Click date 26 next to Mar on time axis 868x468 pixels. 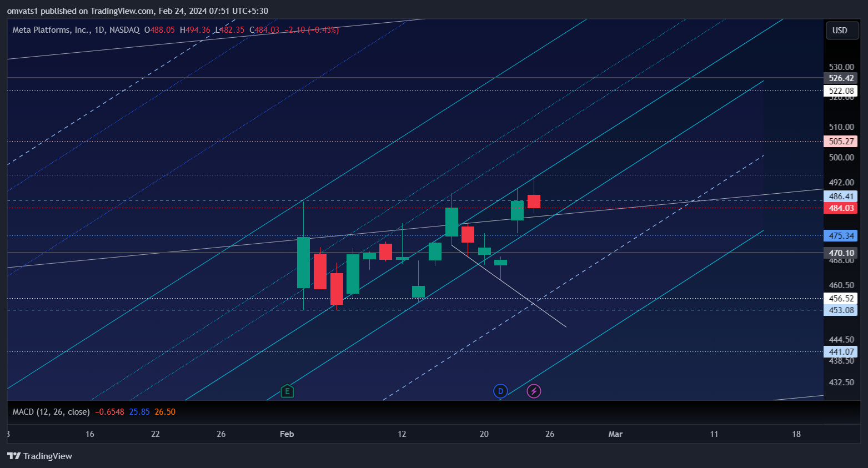coord(550,434)
